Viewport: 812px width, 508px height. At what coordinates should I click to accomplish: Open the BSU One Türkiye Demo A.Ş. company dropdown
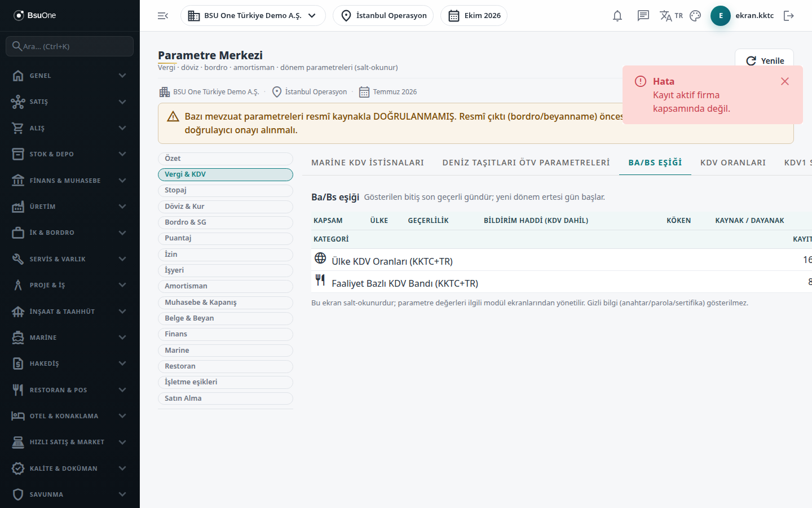pyautogui.click(x=253, y=16)
